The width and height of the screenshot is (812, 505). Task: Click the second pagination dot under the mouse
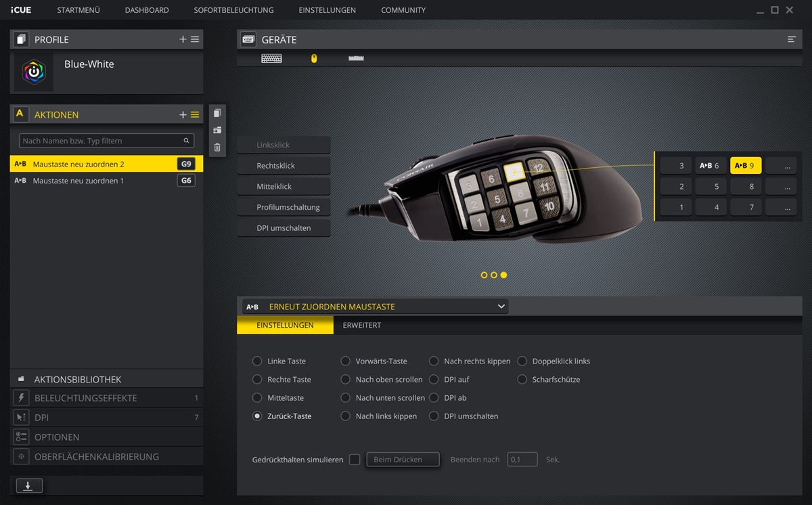tap(494, 275)
